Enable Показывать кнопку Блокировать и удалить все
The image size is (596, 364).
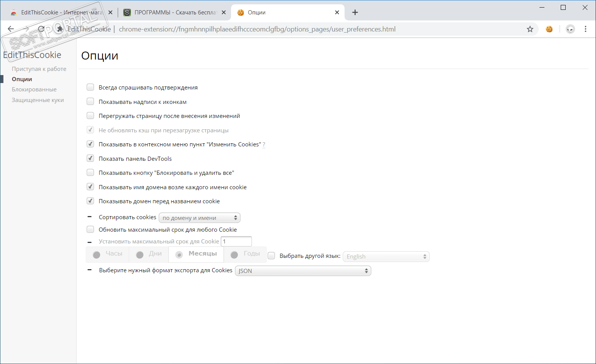point(90,173)
